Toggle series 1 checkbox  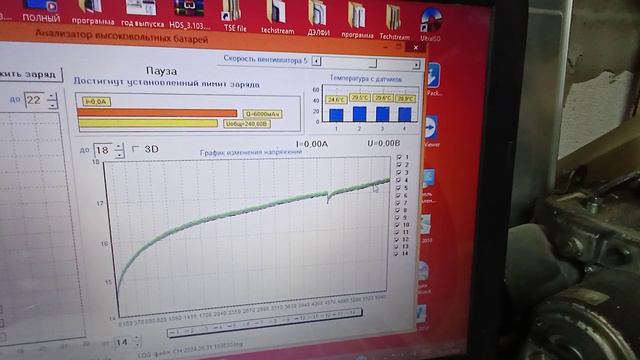[399, 157]
